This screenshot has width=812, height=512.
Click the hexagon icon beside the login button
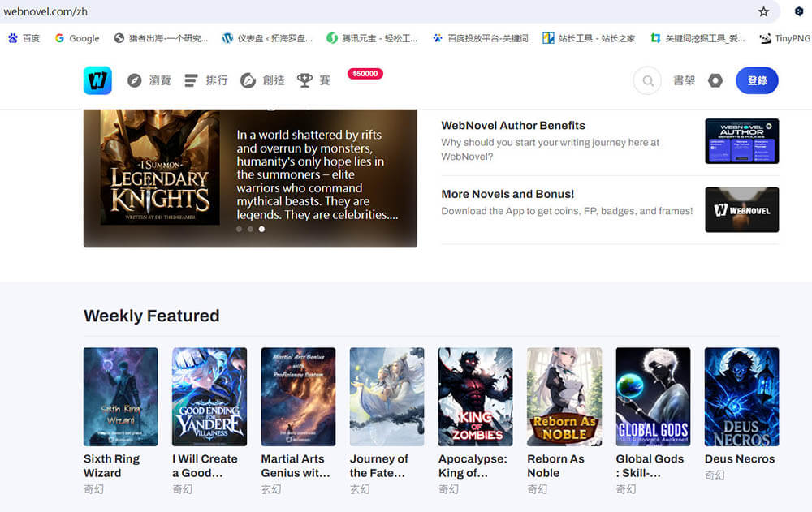[x=715, y=80]
